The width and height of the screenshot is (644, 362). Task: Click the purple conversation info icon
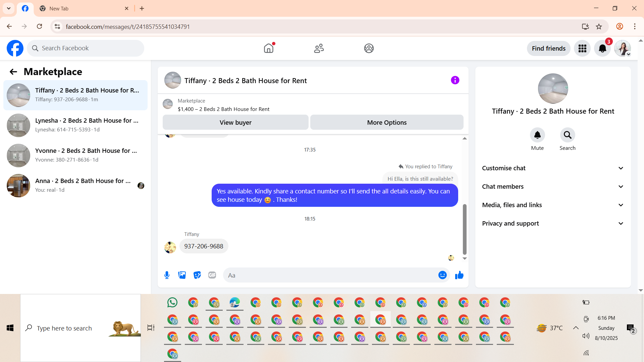(455, 80)
